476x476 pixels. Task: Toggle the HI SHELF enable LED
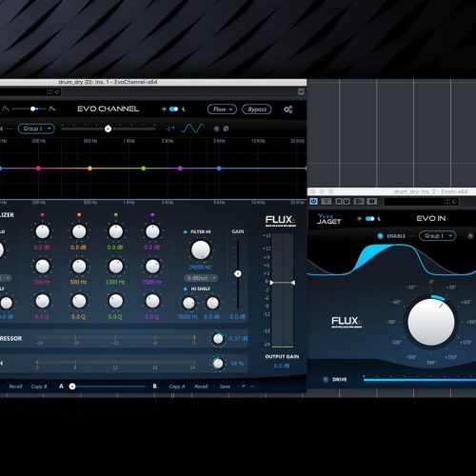pos(186,288)
